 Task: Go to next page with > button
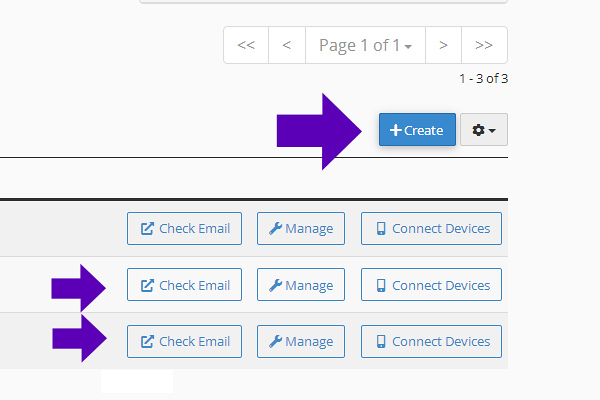(443, 45)
